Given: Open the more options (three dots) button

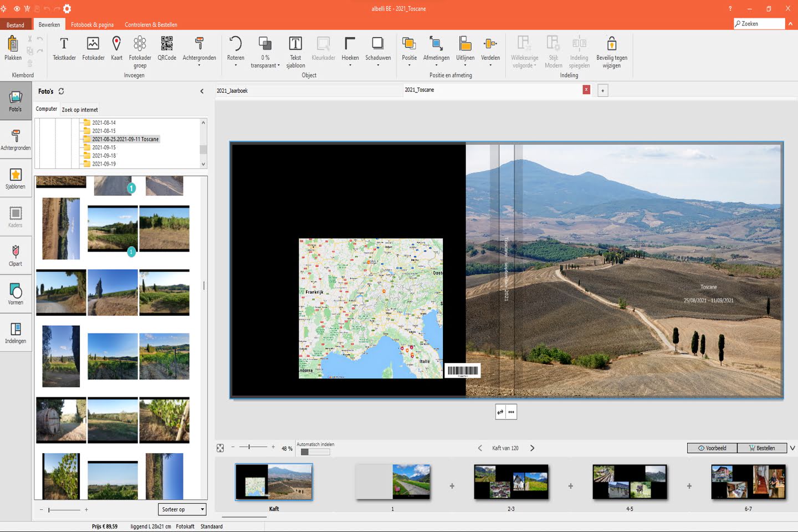Looking at the screenshot, I should [511, 412].
